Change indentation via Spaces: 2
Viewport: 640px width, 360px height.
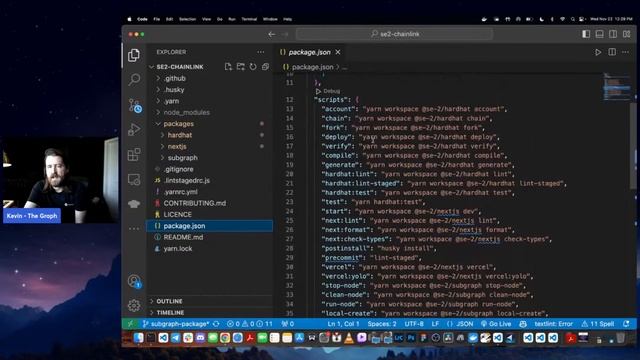click(382, 324)
